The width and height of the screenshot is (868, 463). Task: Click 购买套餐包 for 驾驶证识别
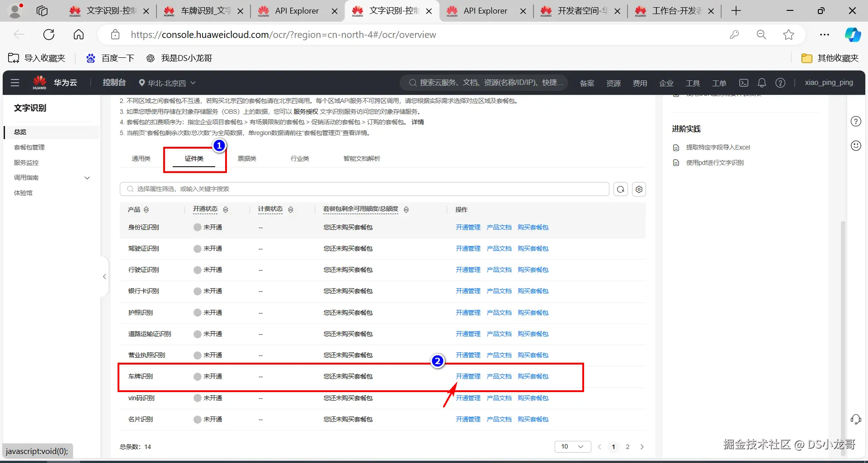click(x=533, y=248)
